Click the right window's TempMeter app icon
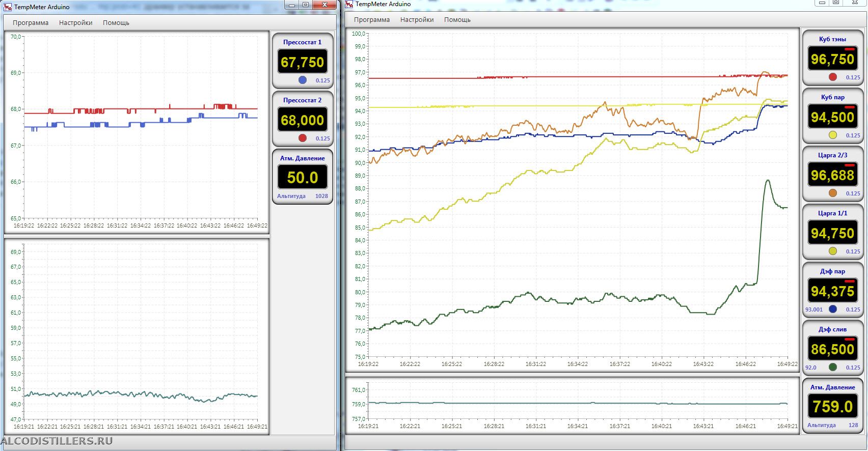The width and height of the screenshot is (868, 451). (x=349, y=4)
